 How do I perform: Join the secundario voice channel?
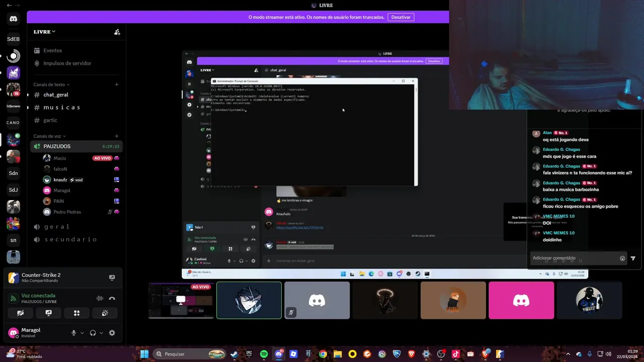coord(76,239)
